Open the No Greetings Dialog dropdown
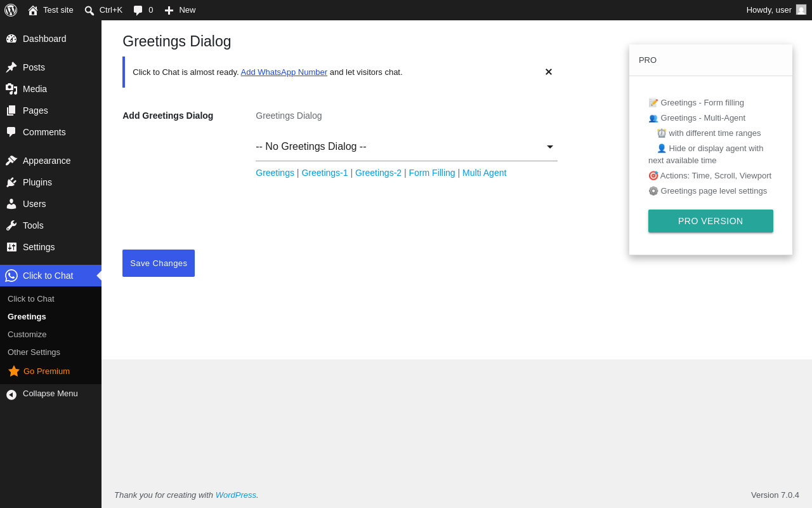812x508 pixels. pyautogui.click(x=407, y=147)
